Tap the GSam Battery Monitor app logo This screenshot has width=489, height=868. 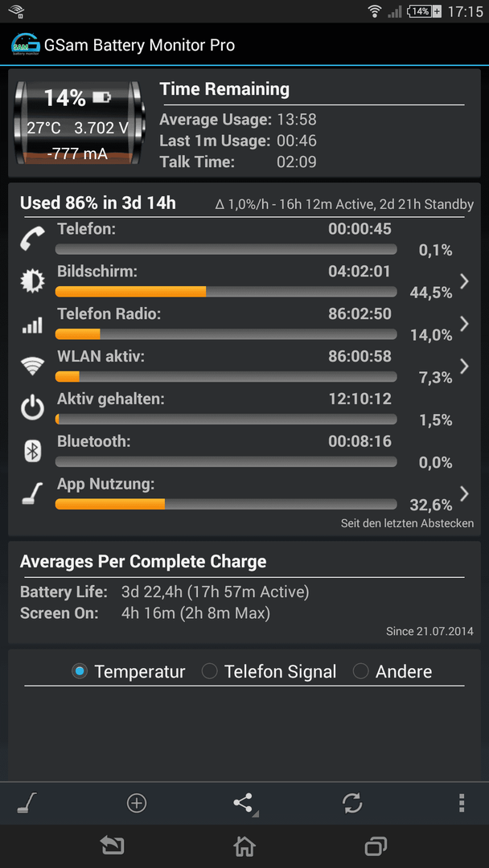click(x=26, y=45)
